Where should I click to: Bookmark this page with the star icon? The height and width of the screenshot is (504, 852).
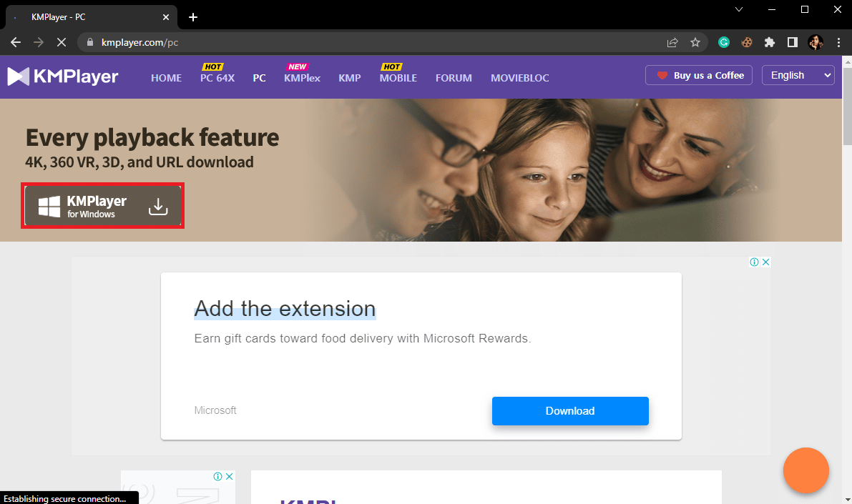695,42
